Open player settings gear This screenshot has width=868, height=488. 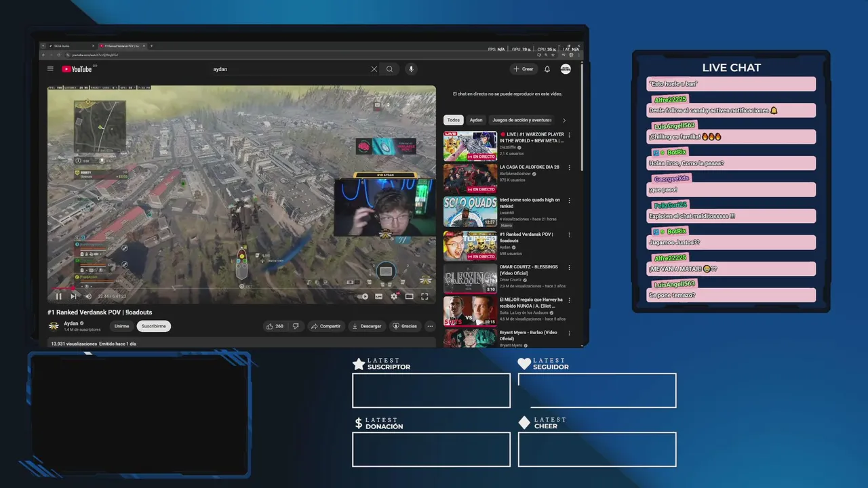pyautogui.click(x=394, y=296)
